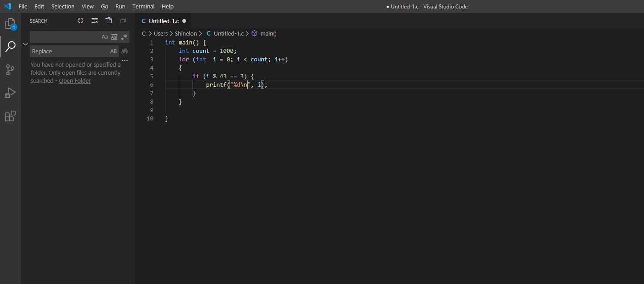This screenshot has height=284, width=644.
Task: Click the Users breadcrumb segment
Action: [x=161, y=33]
